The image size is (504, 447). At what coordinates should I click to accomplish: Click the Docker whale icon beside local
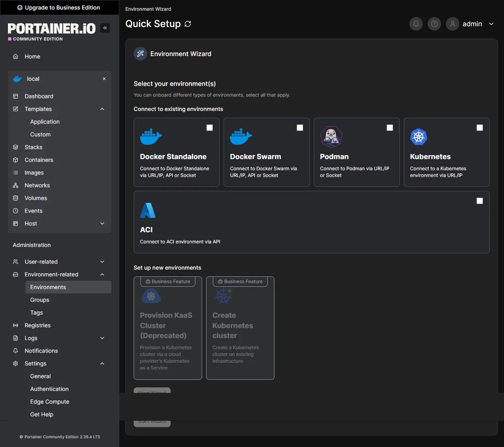pos(18,79)
